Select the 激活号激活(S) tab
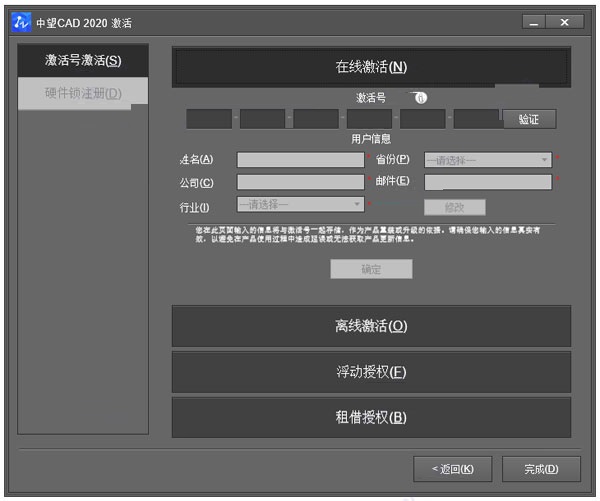Screen dimensions: 600x501 point(83,60)
